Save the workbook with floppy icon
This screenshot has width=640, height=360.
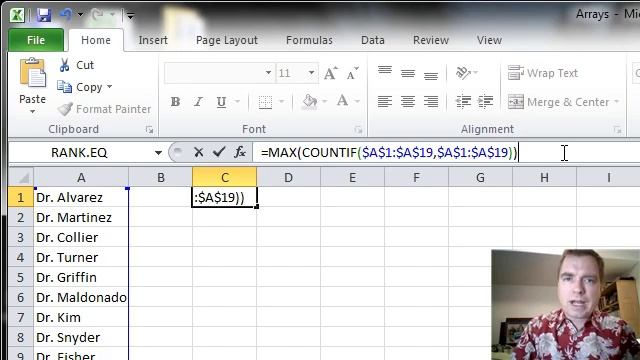tap(44, 15)
